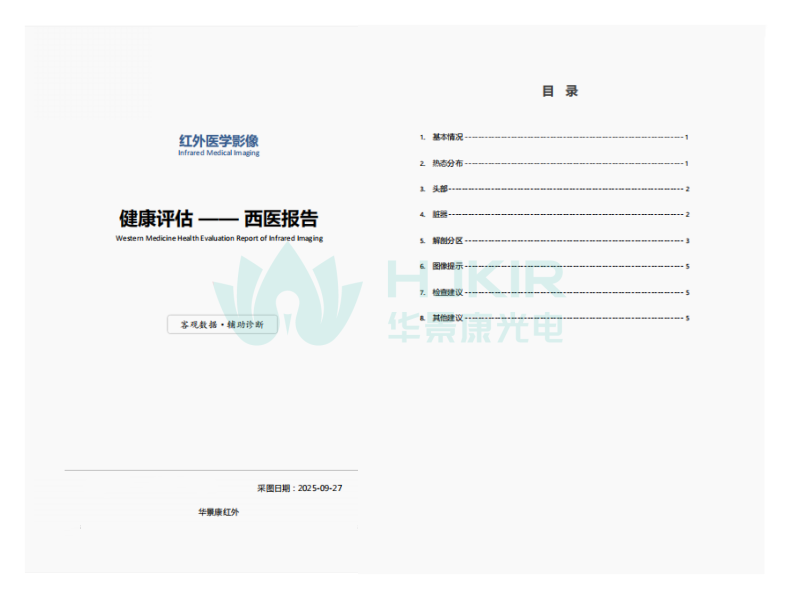Open the 基本情况 contents entry
Image resolution: width=786 pixels, height=600 pixels.
[447, 137]
